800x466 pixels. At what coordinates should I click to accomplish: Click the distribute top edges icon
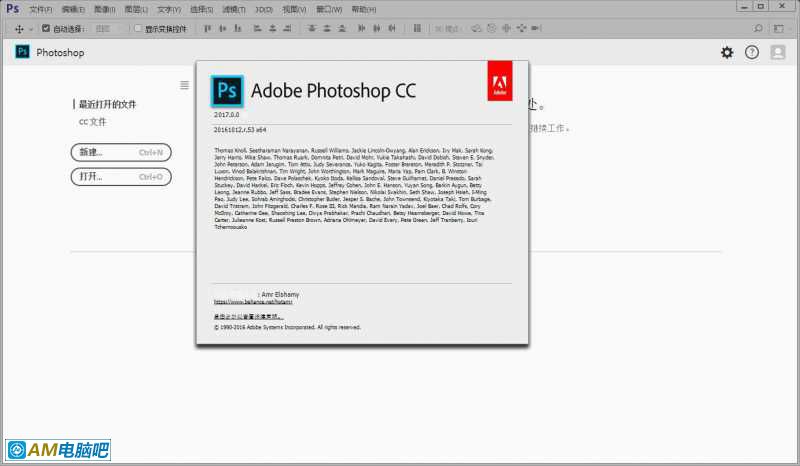312,29
